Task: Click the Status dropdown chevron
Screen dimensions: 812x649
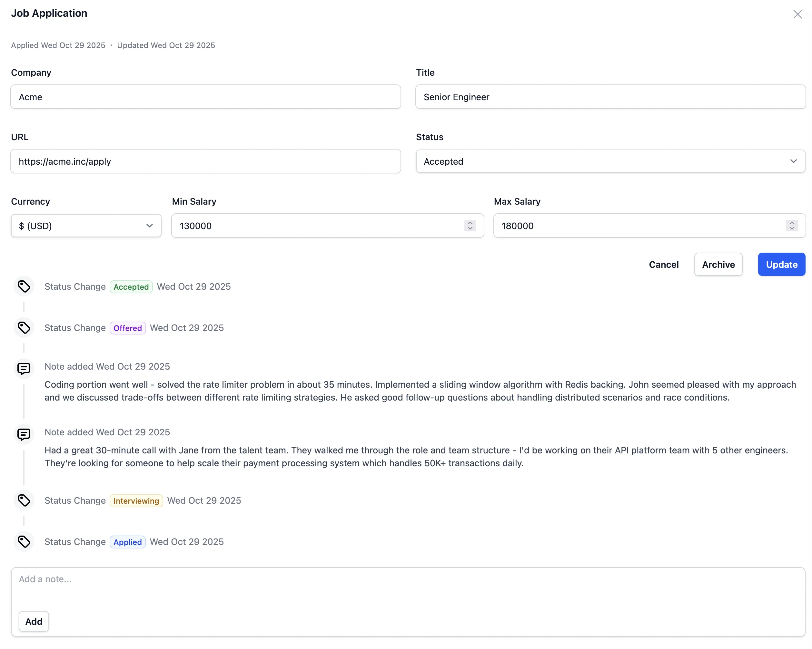Action: pyautogui.click(x=794, y=161)
